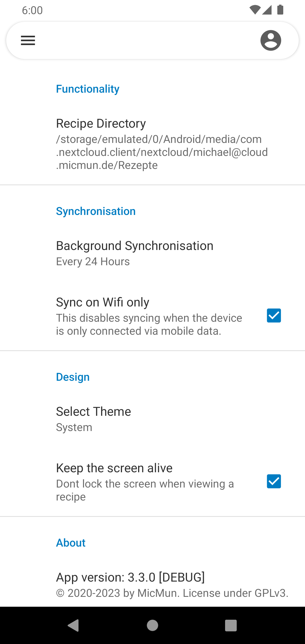Tap the 6:00 clock in status bar

(x=32, y=10)
